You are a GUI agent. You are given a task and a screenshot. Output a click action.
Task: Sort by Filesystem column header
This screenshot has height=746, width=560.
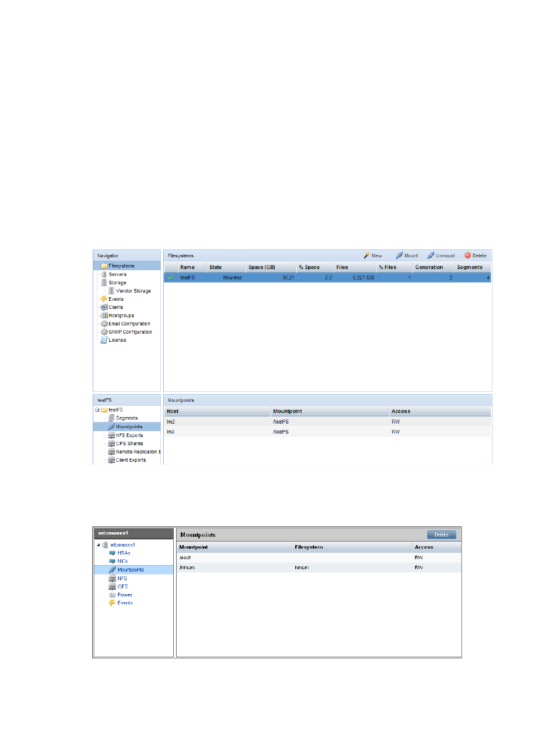(352, 547)
